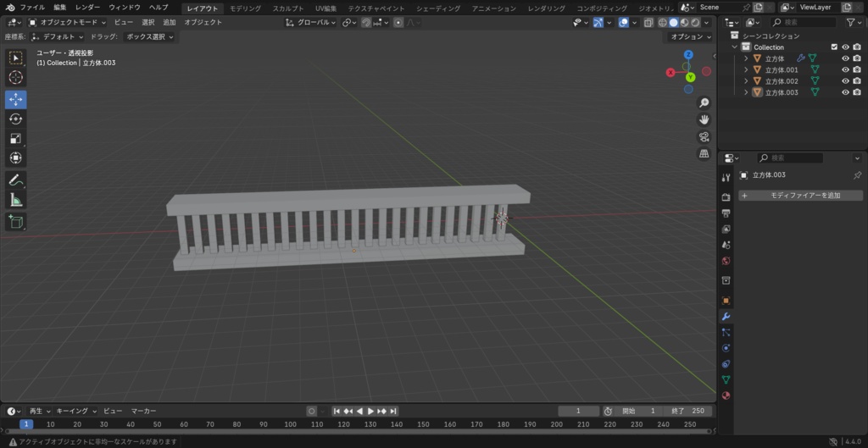
Task: Open the マーカー timeline menu
Action: point(143,411)
